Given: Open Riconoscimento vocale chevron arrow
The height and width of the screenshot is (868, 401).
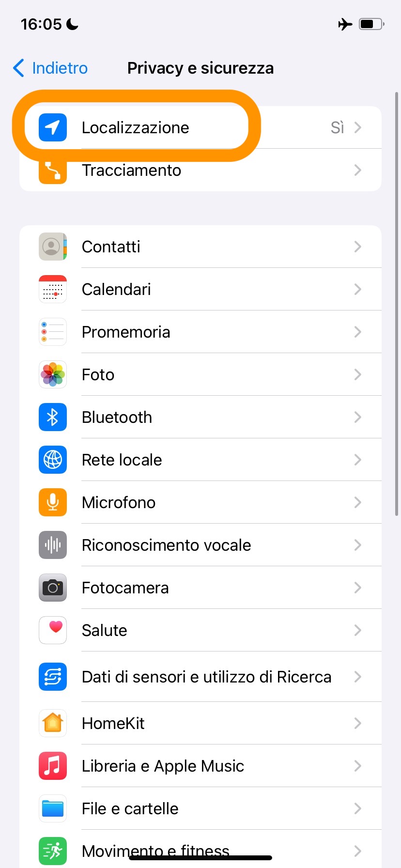Looking at the screenshot, I should pyautogui.click(x=357, y=545).
